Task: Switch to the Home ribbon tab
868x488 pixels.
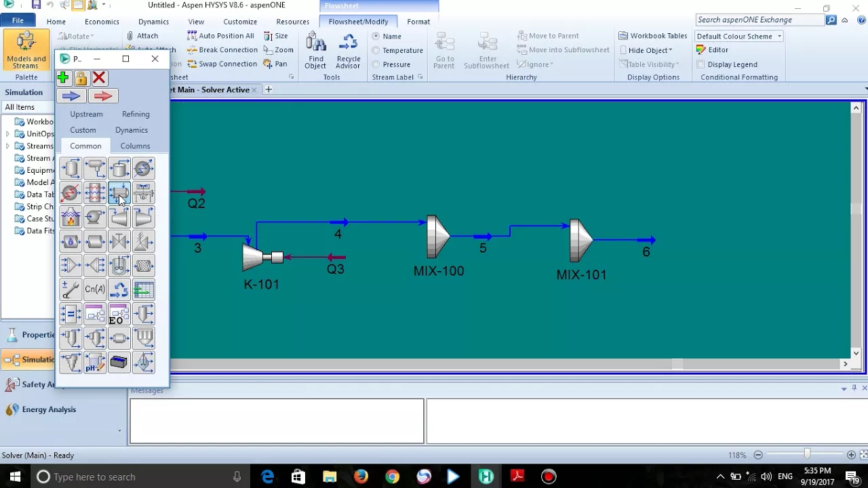Action: [56, 22]
